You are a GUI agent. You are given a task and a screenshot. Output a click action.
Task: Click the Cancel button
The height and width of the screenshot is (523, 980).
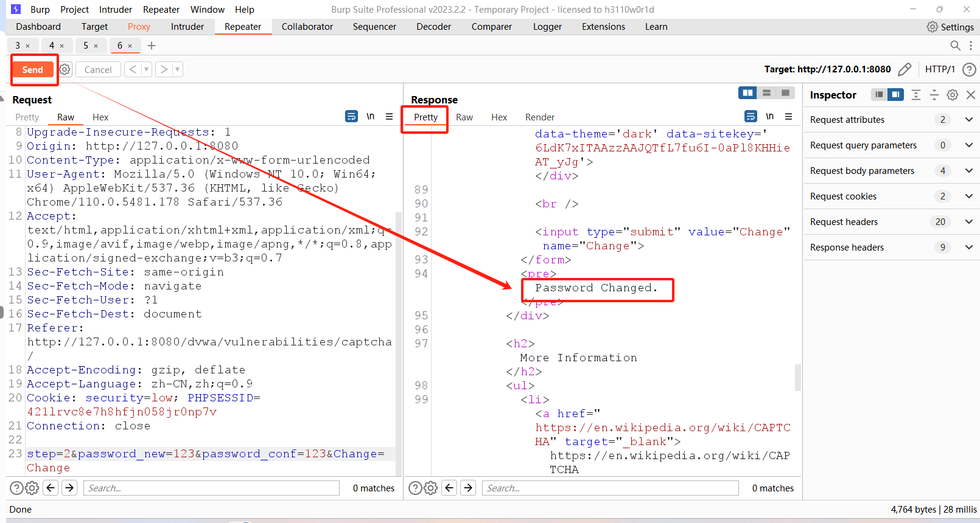98,69
